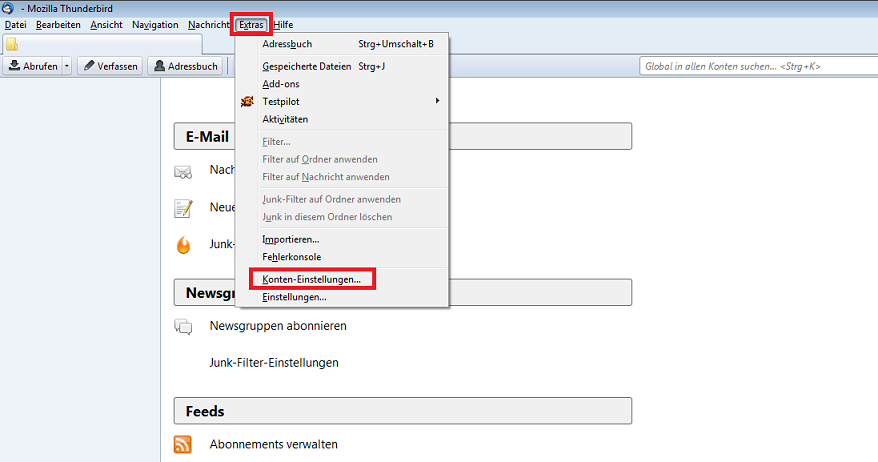Screen dimensions: 878x462
Task: Close the Extras menu
Action: (x=251, y=25)
